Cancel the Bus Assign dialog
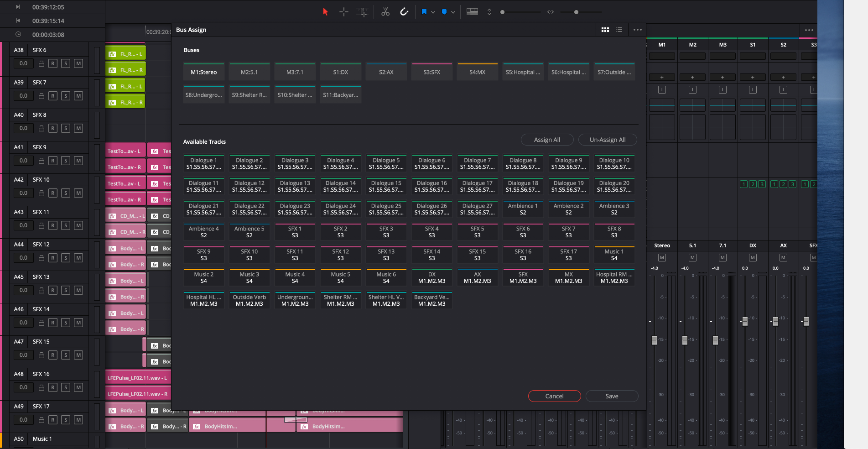 555,396
